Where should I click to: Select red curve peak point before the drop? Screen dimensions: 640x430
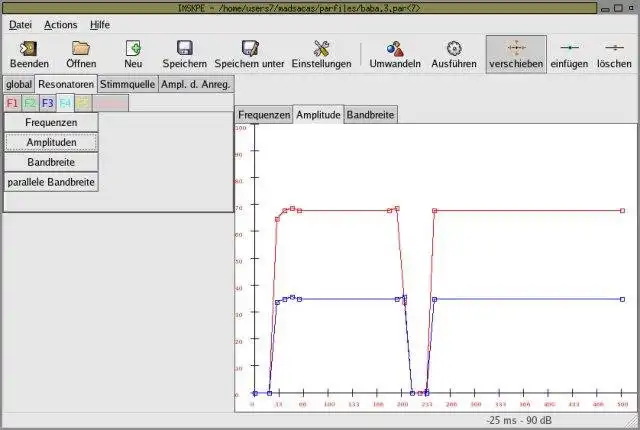397,208
